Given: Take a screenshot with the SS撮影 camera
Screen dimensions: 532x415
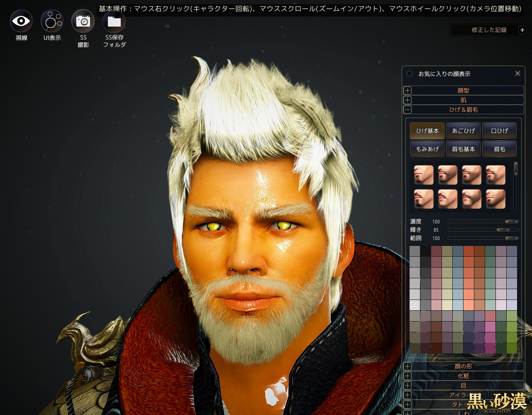Looking at the screenshot, I should [83, 21].
